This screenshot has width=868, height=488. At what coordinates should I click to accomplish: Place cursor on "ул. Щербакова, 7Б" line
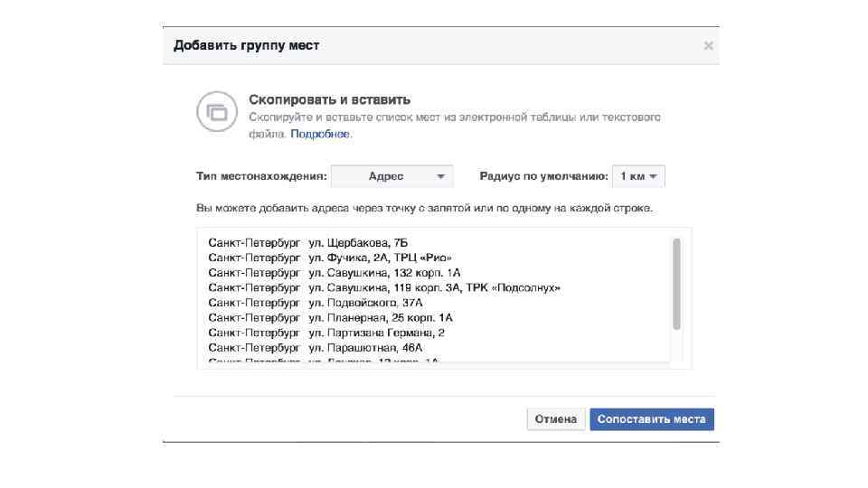click(x=363, y=243)
